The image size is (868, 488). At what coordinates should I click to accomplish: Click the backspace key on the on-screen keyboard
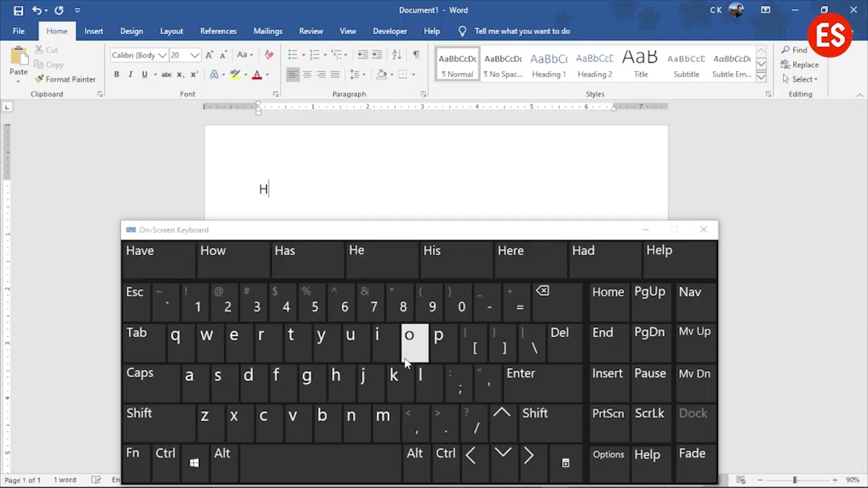557,302
